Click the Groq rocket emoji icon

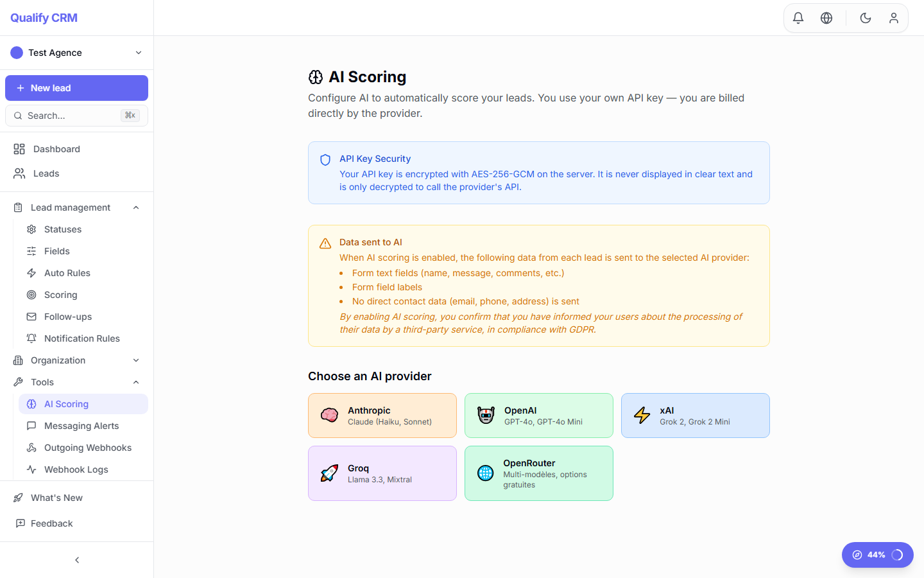click(x=330, y=473)
